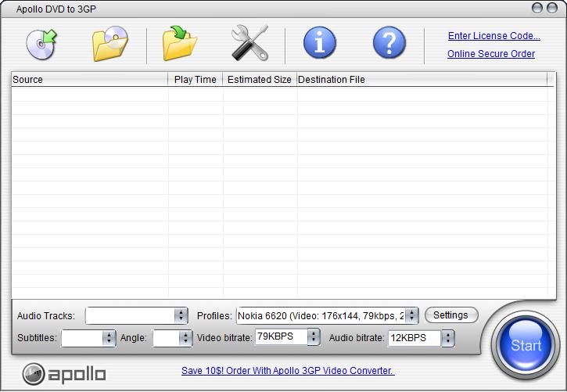567x392 pixels.
Task: Click the first round title bar button
Action: click(537, 8)
